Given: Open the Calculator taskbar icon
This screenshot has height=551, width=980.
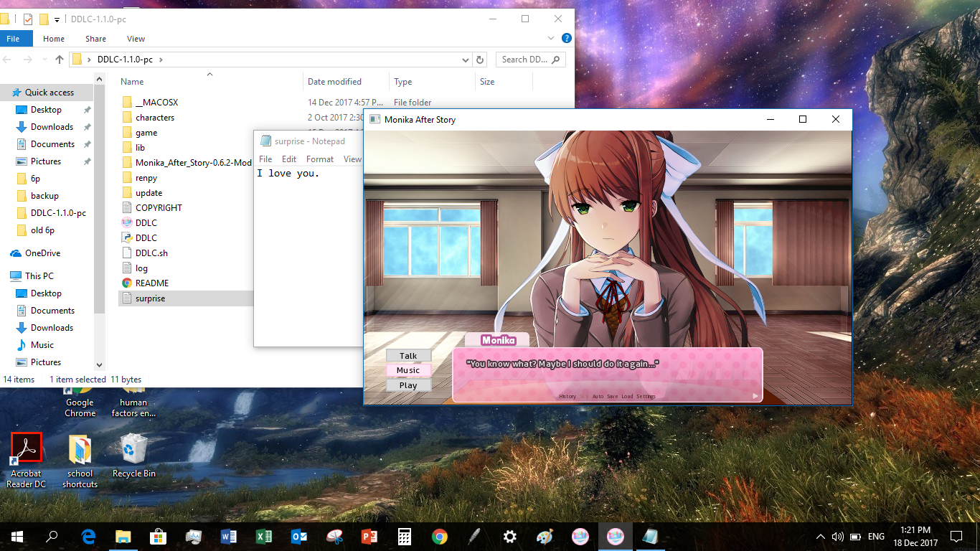Looking at the screenshot, I should tap(405, 536).
